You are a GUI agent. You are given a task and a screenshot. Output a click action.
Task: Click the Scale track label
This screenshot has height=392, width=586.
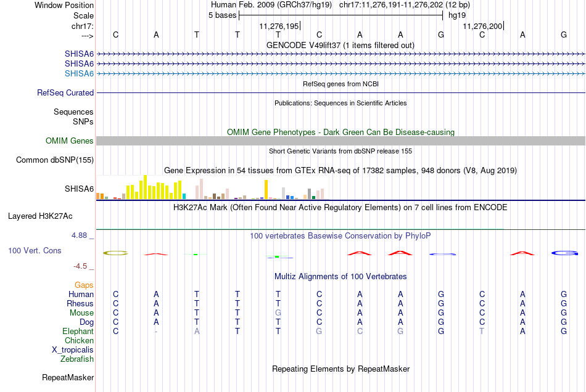(x=83, y=15)
